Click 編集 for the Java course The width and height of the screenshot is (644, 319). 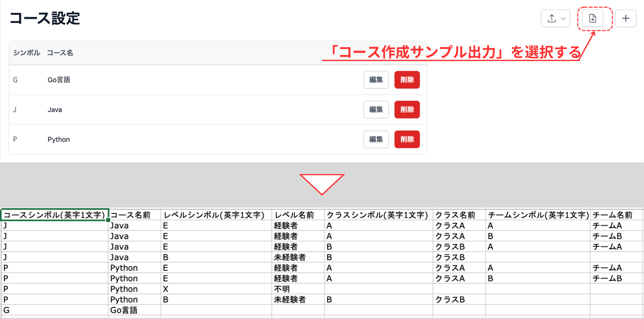point(376,109)
